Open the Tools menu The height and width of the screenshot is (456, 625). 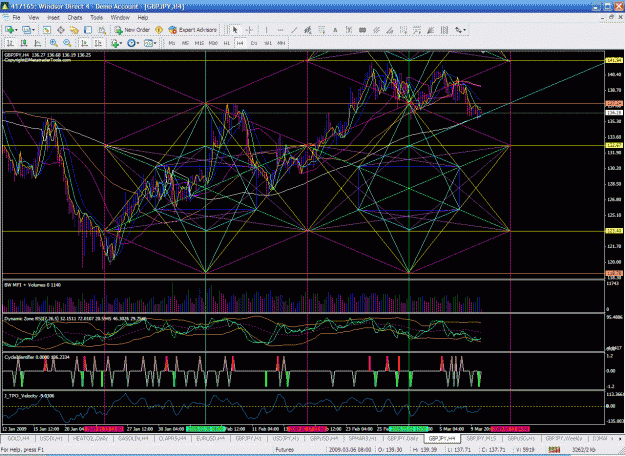[x=96, y=18]
